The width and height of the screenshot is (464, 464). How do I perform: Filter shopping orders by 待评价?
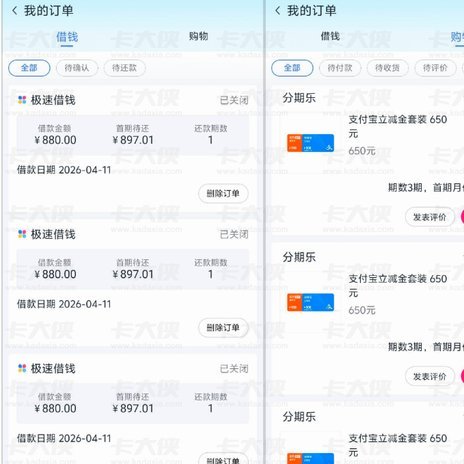coord(435,68)
